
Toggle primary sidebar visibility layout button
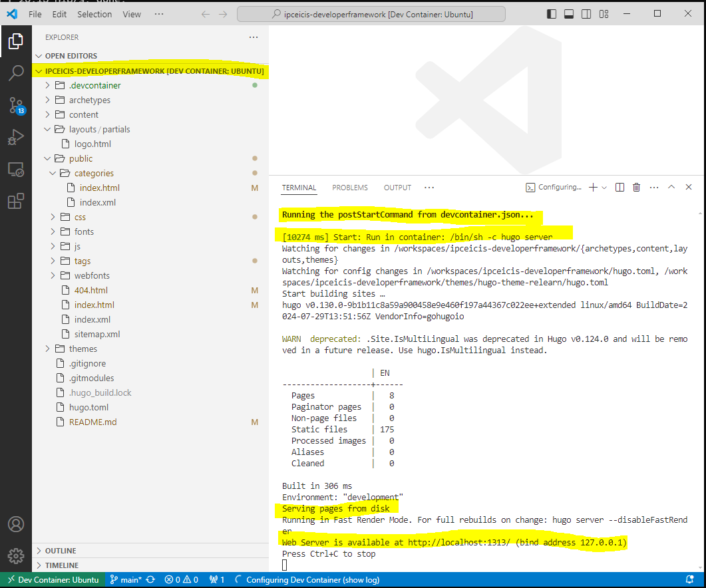(x=552, y=14)
